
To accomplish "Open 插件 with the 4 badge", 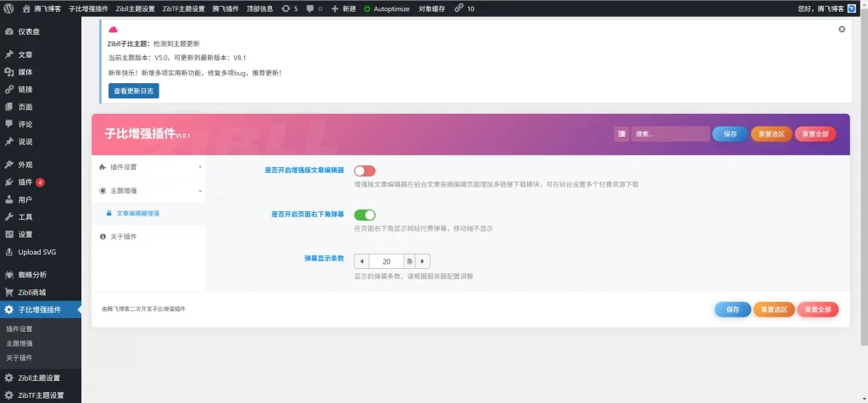I will [x=41, y=182].
